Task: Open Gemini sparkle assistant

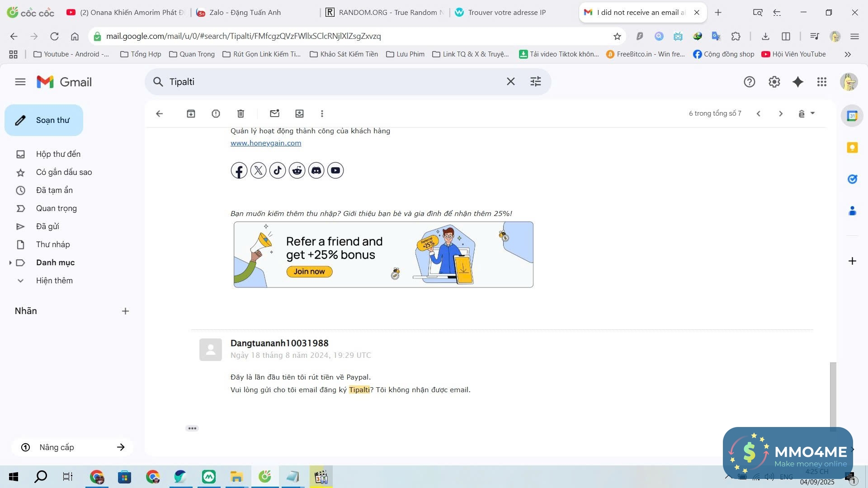Action: (797, 82)
